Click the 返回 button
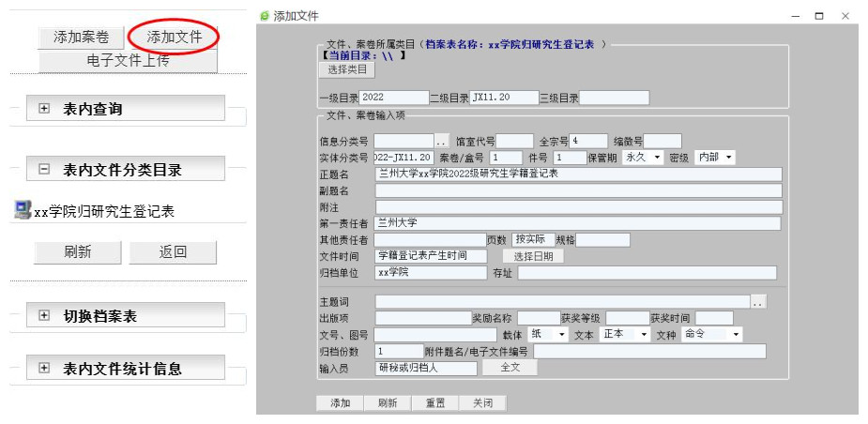868x424 pixels. pyautogui.click(x=173, y=252)
